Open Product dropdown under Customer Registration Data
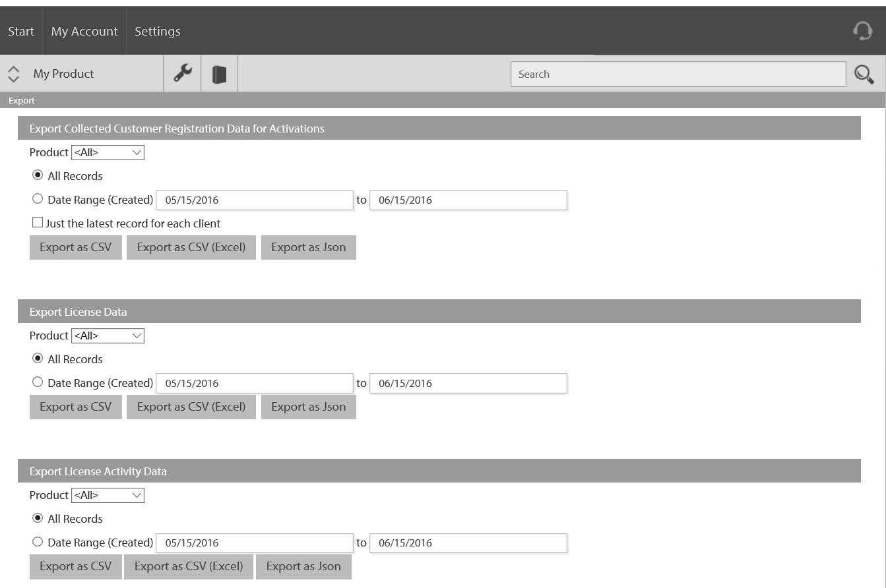 tap(108, 152)
